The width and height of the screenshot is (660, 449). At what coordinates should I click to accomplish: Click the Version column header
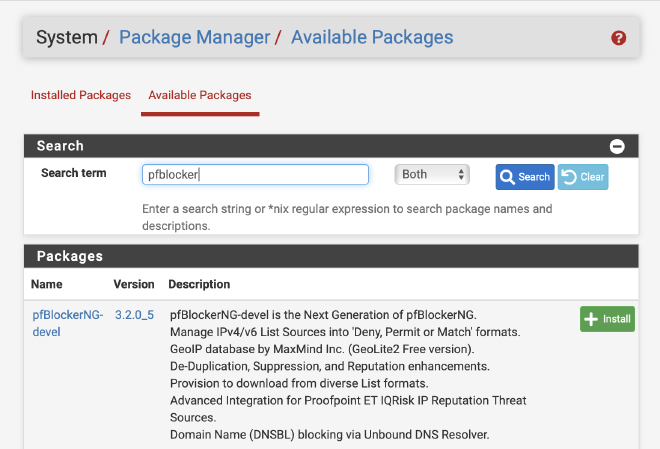(134, 284)
